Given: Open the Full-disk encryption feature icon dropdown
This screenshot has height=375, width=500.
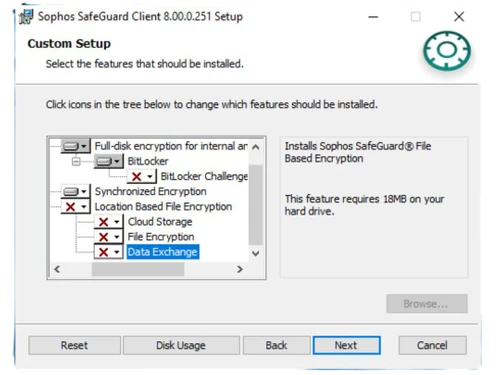Looking at the screenshot, I should [75, 146].
